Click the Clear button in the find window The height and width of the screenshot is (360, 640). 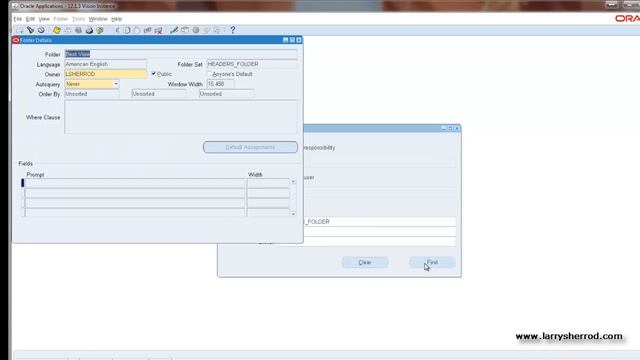(x=365, y=262)
